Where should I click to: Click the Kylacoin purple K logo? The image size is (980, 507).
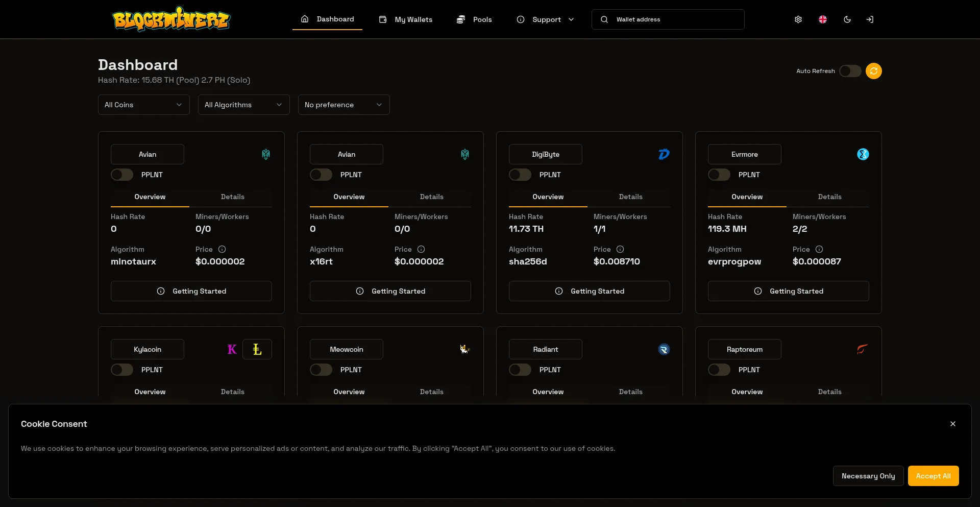232,349
